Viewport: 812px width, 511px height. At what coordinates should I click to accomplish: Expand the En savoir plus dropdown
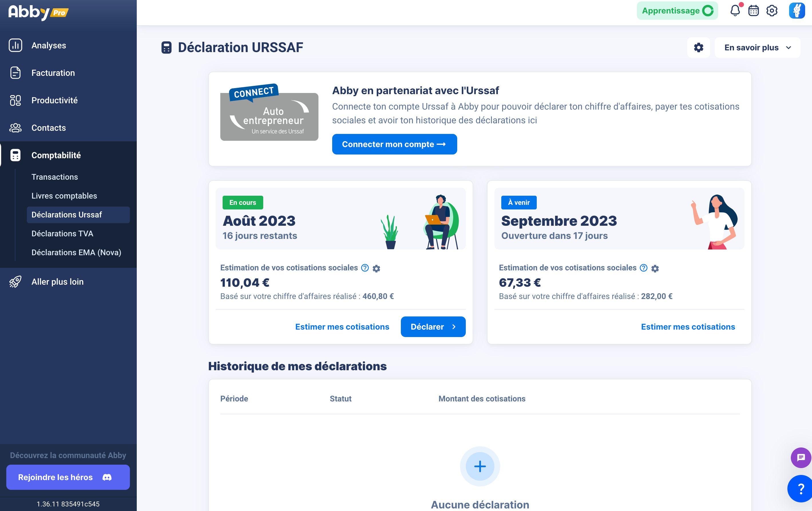click(757, 47)
